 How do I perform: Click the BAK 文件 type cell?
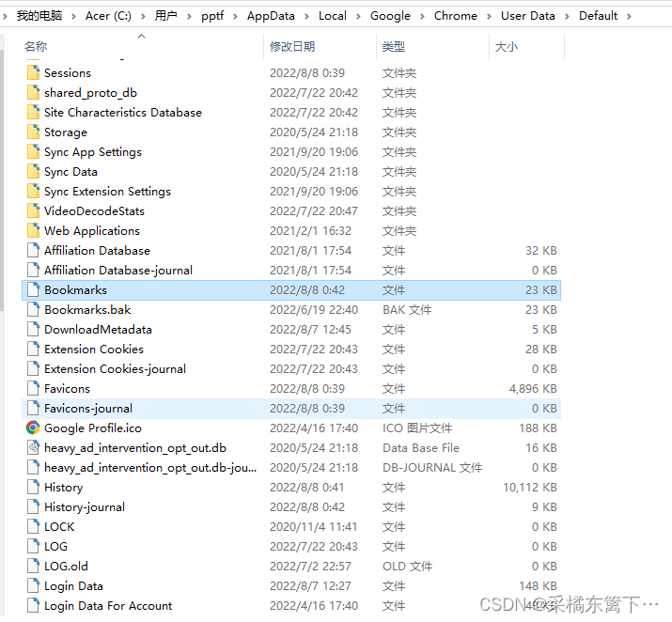point(407,310)
